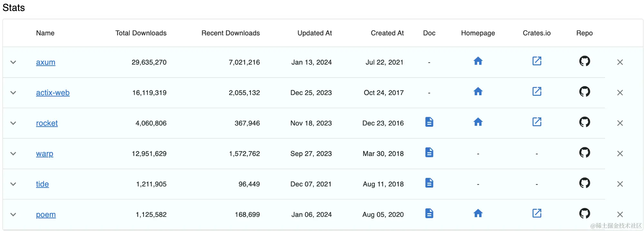Expand the poem row chevron
Screen dimensions: 644x231
coord(13,215)
